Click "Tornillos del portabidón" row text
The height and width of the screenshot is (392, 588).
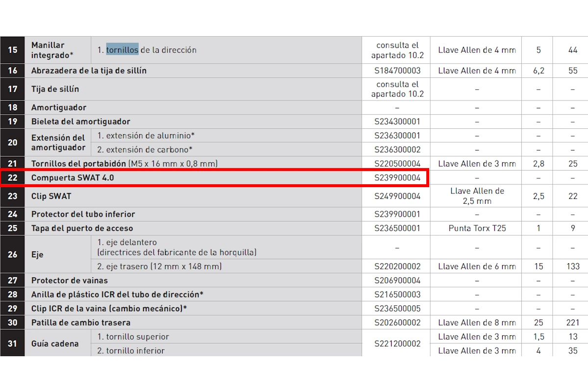tap(124, 164)
